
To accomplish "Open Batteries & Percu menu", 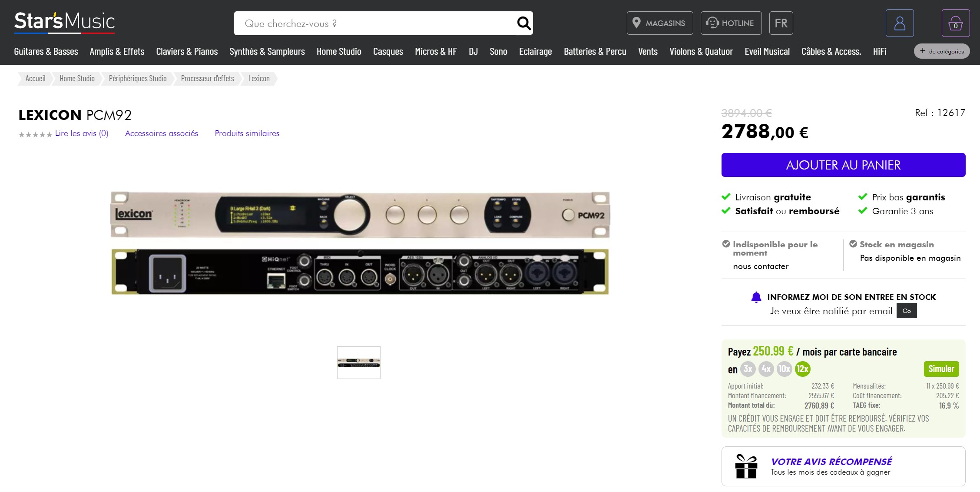I will pyautogui.click(x=595, y=52).
